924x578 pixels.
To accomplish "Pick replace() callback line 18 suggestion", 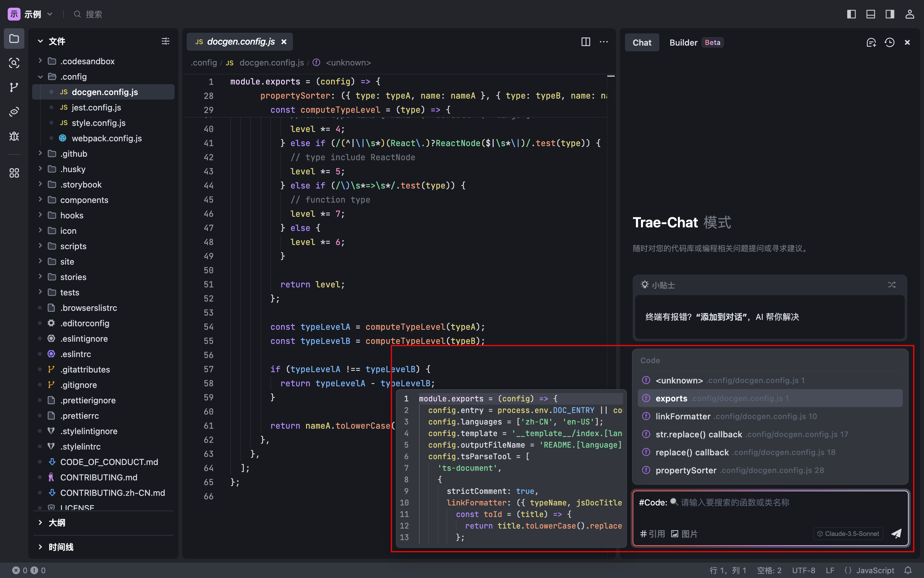I will tap(770, 452).
